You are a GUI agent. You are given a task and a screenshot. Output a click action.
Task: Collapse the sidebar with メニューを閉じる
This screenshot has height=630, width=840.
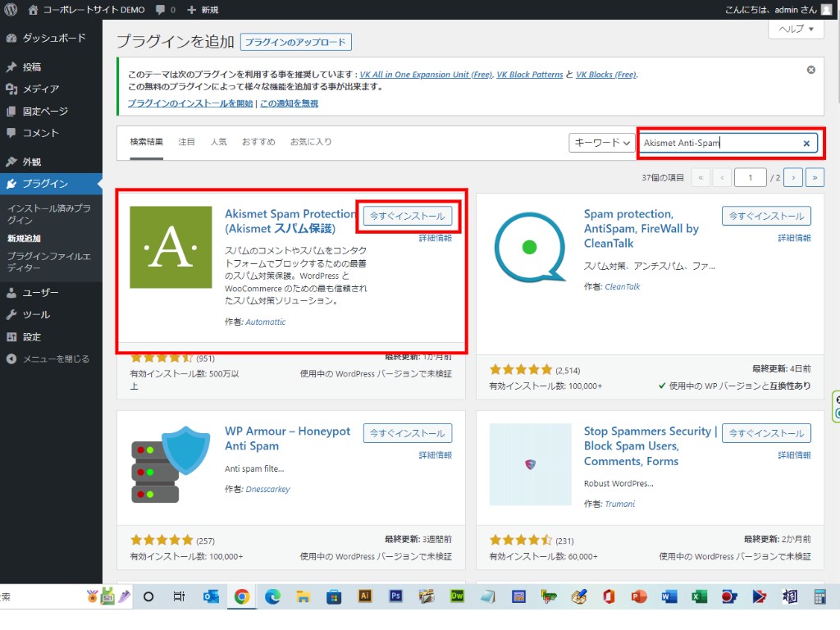point(55,358)
